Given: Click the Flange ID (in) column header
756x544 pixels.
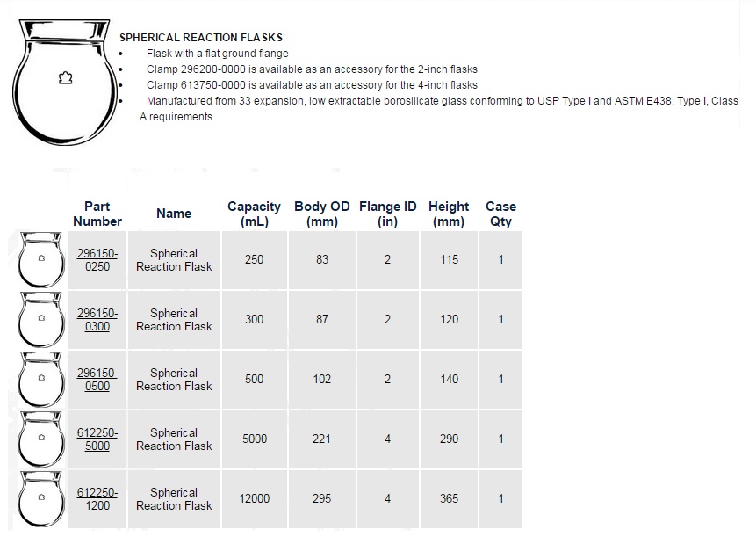Looking at the screenshot, I should click(387, 214).
